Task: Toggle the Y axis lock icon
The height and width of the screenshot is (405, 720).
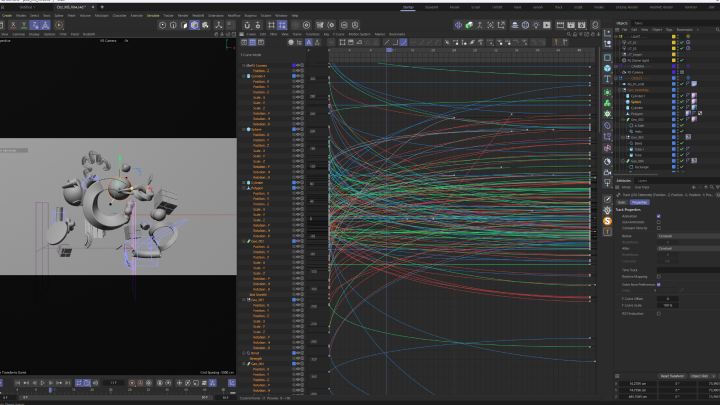Action: pos(24,25)
